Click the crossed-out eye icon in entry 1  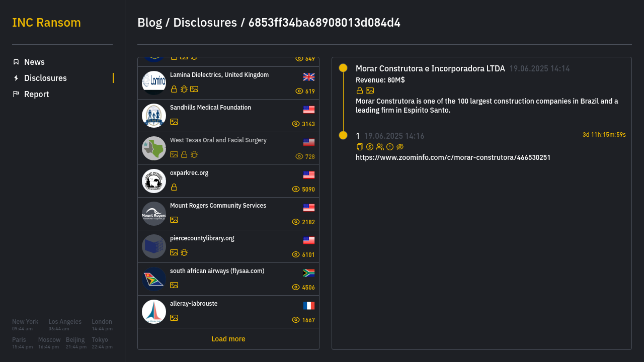400,147
